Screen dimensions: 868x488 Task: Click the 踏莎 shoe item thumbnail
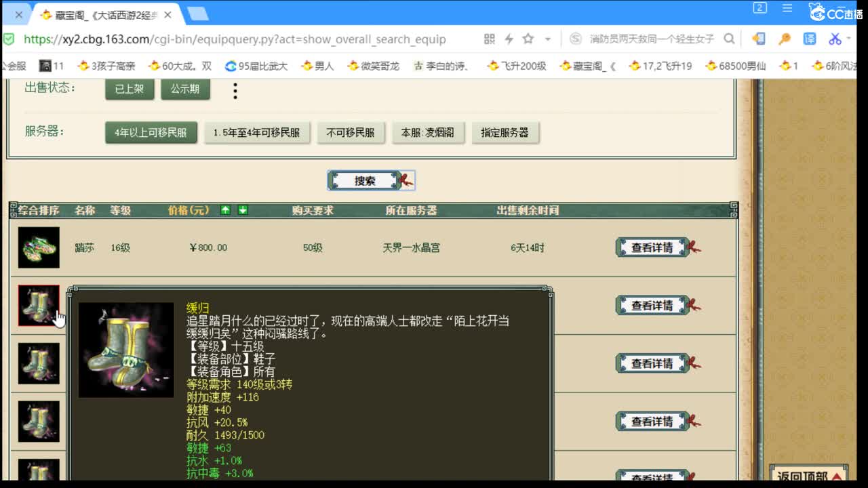(x=39, y=247)
